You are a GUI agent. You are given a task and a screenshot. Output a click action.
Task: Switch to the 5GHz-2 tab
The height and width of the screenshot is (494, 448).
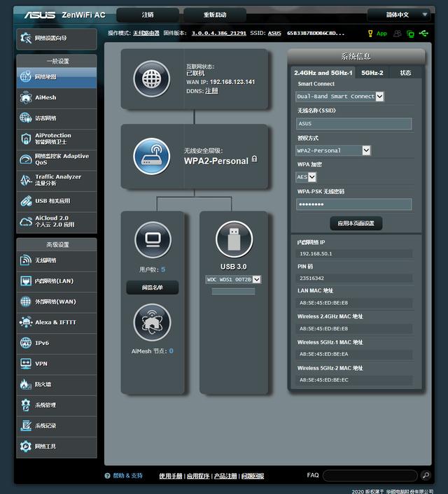pyautogui.click(x=372, y=73)
